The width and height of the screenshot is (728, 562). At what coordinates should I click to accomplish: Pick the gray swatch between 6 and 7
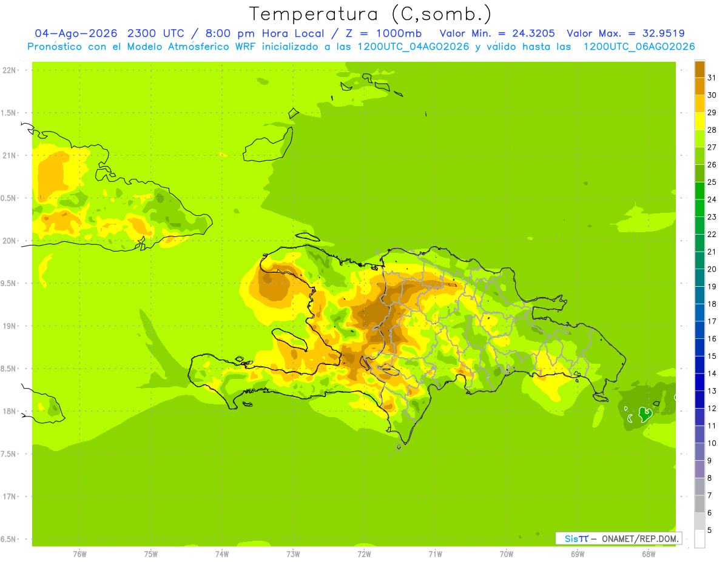(699, 503)
